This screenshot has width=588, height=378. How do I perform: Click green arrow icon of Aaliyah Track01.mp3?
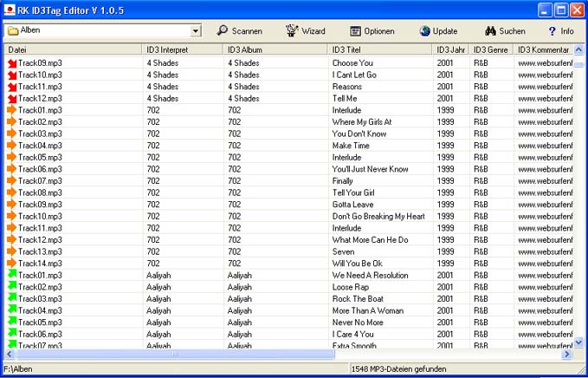click(x=11, y=276)
